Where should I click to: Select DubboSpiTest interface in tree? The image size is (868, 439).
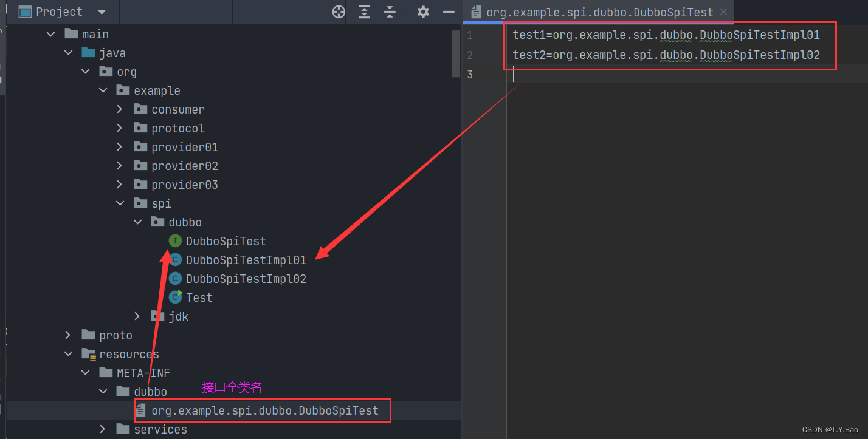point(226,241)
